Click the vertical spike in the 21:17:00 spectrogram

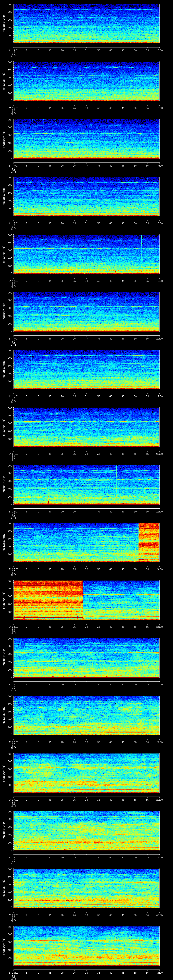pyautogui.click(x=104, y=194)
